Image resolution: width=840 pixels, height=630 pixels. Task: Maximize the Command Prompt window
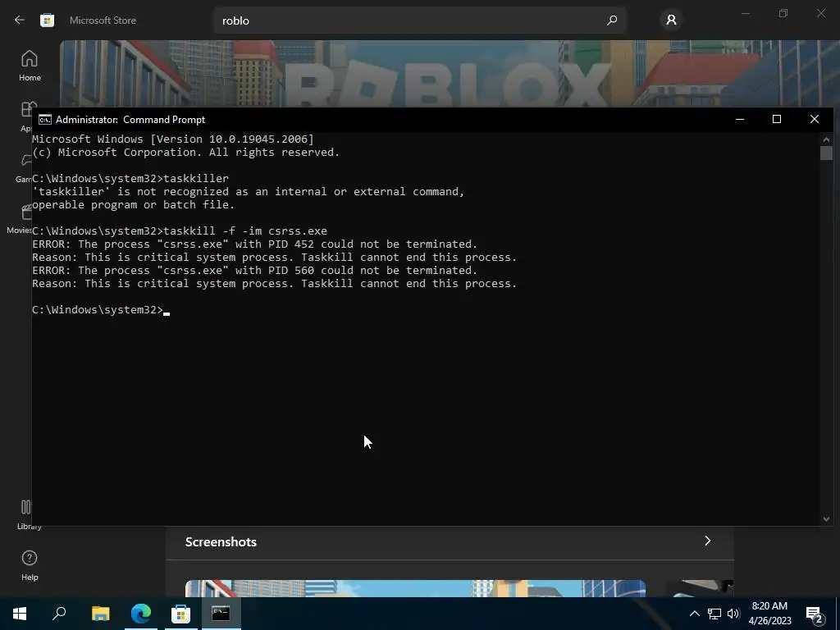(777, 120)
